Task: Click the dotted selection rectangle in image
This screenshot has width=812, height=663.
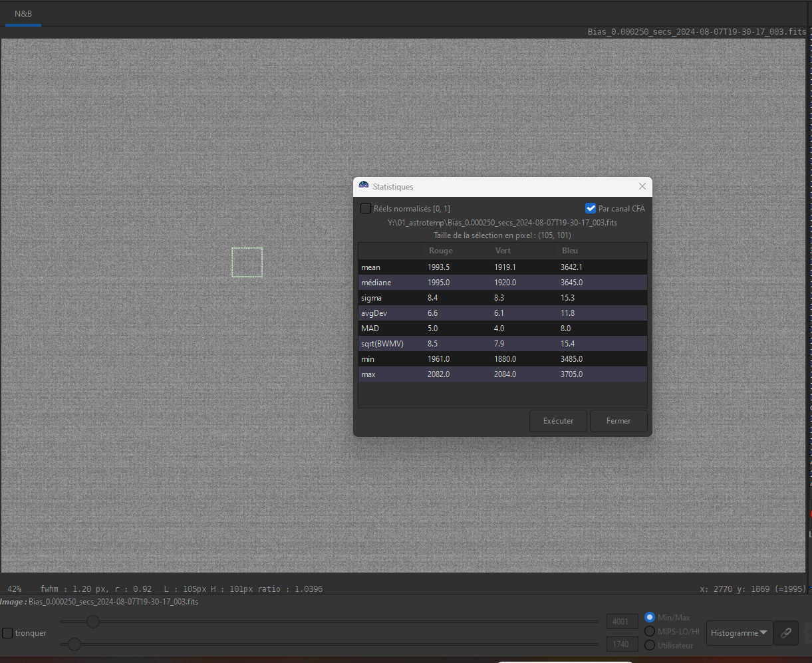Action: (x=247, y=262)
